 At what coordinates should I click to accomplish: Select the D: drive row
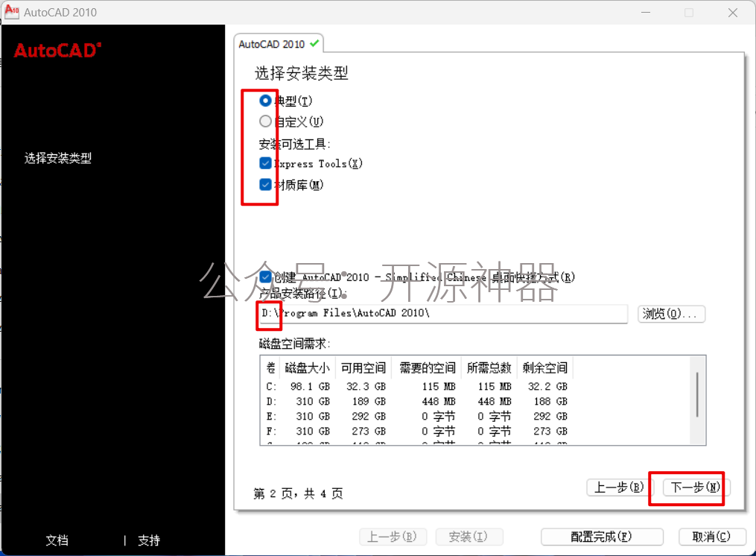click(x=416, y=402)
